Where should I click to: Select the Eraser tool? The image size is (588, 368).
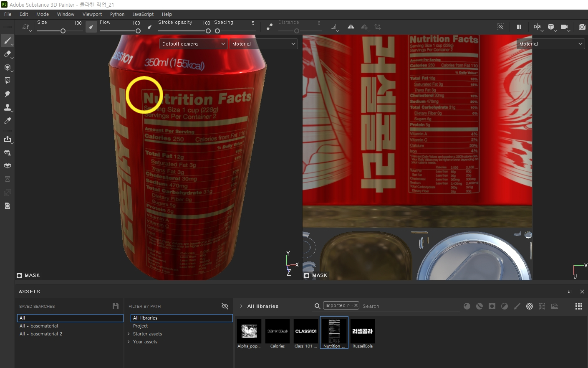point(7,54)
